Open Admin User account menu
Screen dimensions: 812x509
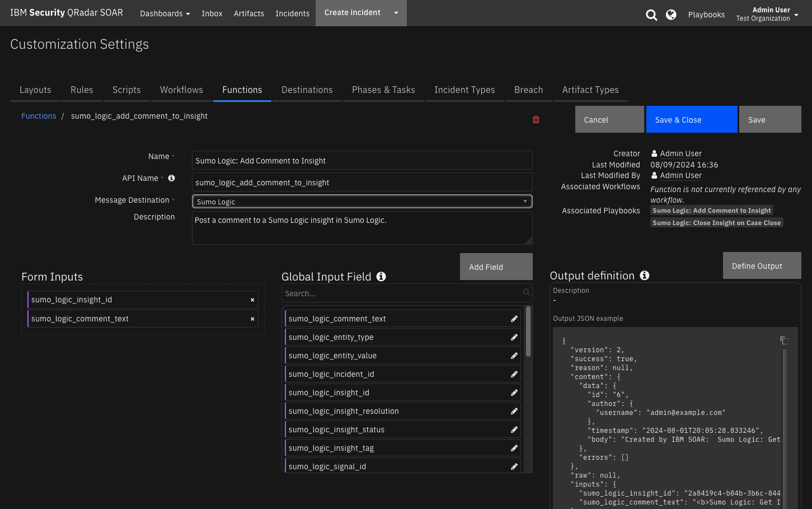coord(767,14)
